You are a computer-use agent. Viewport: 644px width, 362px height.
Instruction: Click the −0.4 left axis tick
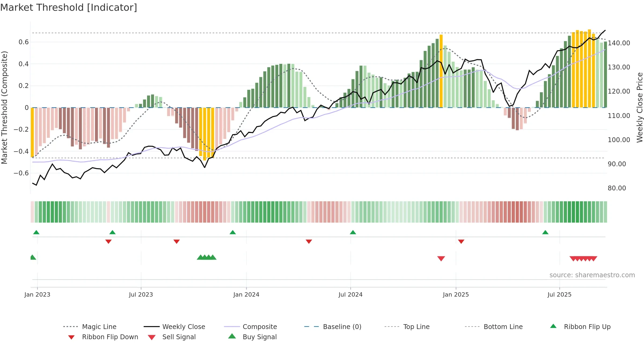(x=21, y=151)
